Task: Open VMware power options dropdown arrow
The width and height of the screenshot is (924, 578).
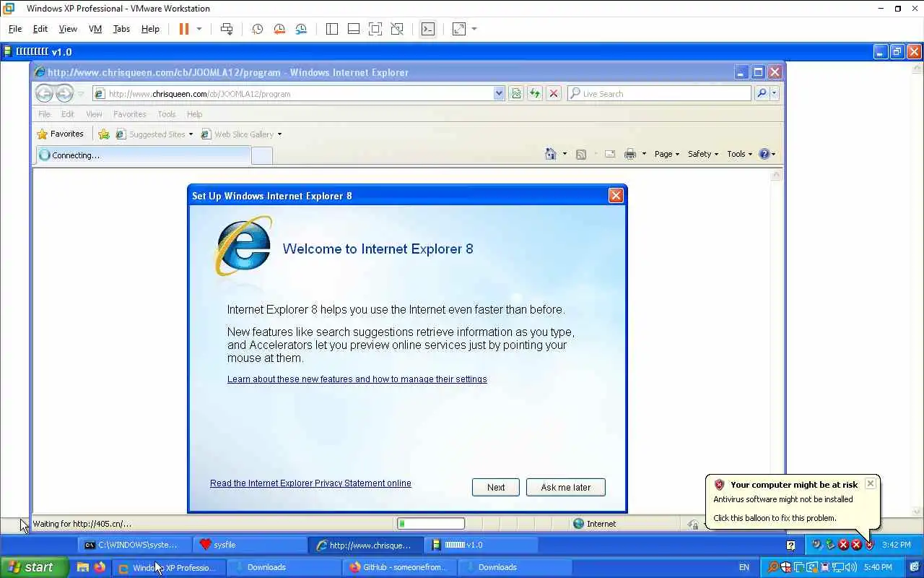Action: coord(199,29)
